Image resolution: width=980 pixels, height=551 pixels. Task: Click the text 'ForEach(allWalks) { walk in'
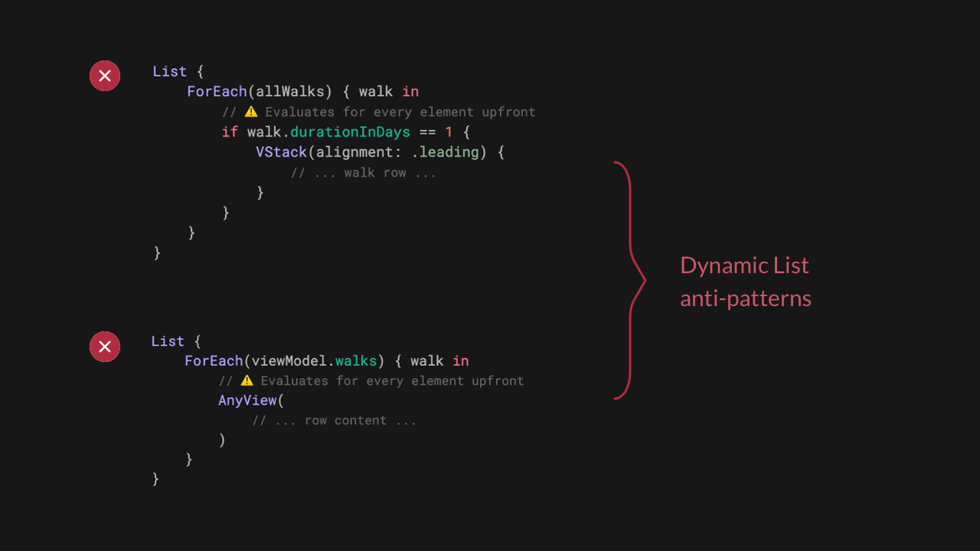(303, 92)
